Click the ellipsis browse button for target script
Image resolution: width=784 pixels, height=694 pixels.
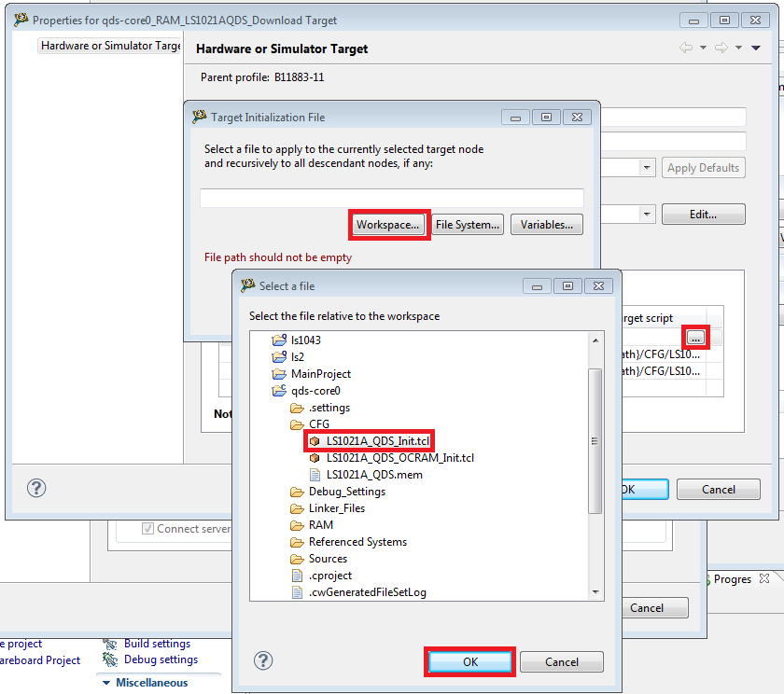tap(695, 338)
